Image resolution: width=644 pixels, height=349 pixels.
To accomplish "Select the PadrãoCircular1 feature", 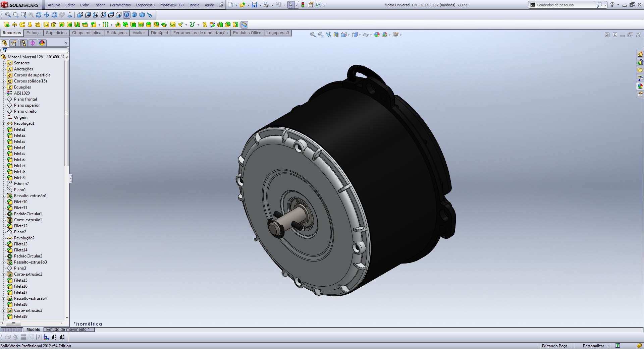I will click(x=28, y=214).
